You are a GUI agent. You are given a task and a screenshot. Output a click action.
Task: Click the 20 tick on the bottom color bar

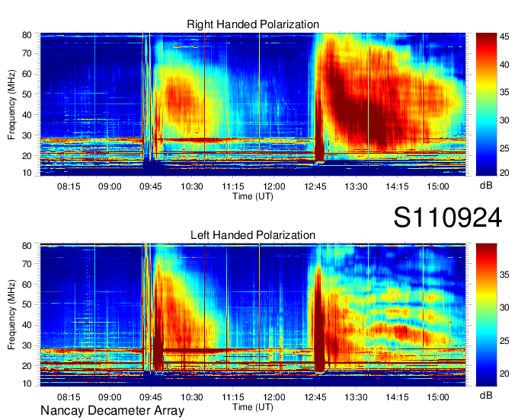[x=504, y=374]
